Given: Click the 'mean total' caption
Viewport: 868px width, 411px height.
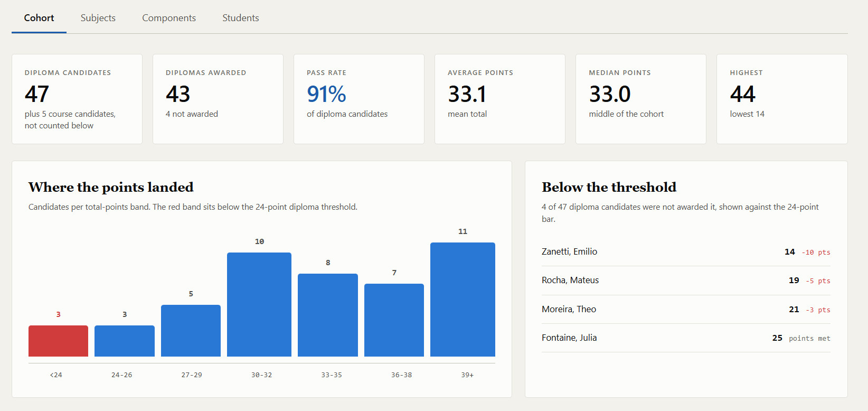Looking at the screenshot, I should [467, 114].
